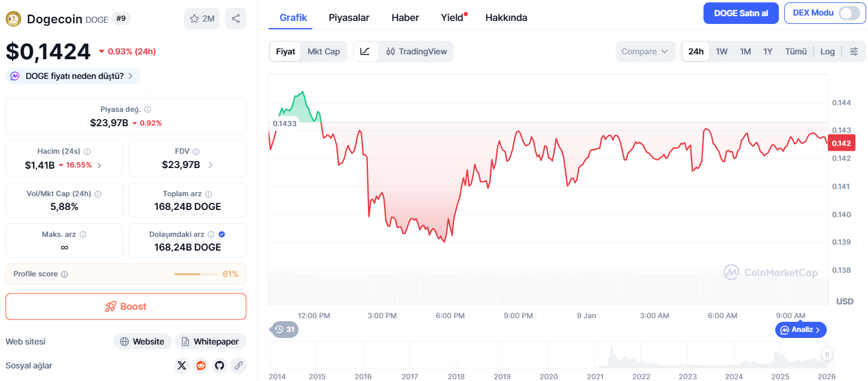Click the AI icon in DOGE fiyatı question

point(15,76)
